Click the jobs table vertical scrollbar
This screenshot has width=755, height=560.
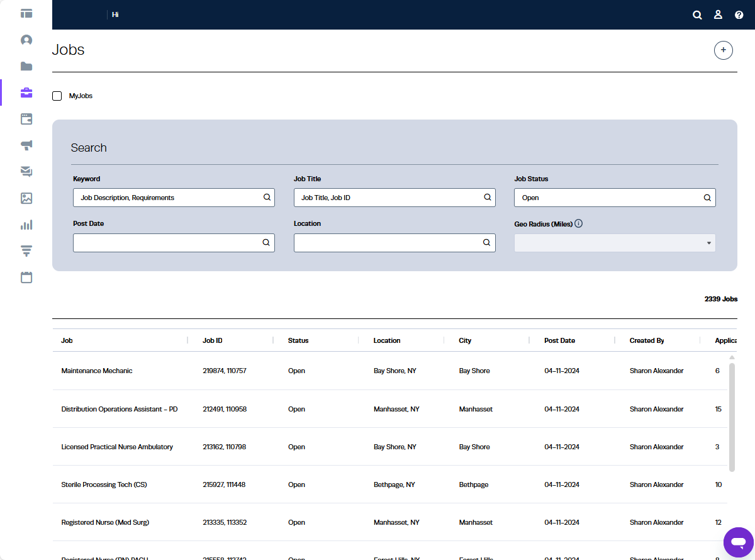click(x=731, y=415)
